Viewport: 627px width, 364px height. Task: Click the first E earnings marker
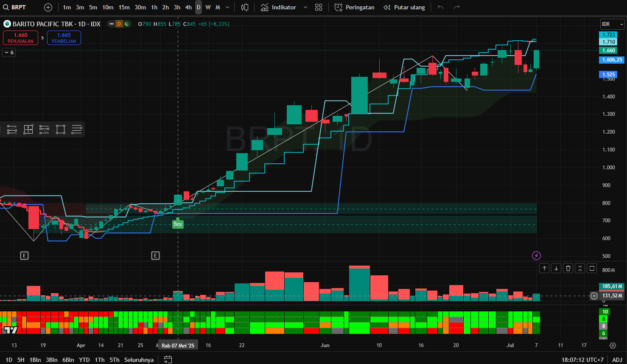point(24,255)
